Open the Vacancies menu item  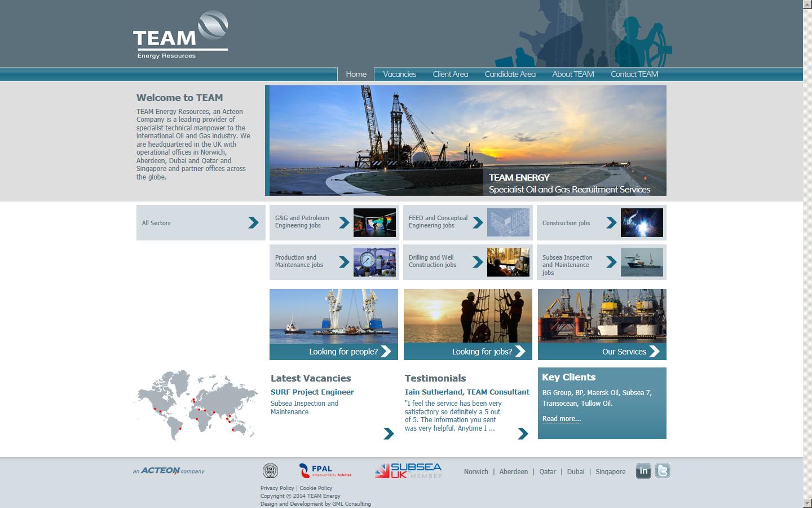[x=399, y=74]
